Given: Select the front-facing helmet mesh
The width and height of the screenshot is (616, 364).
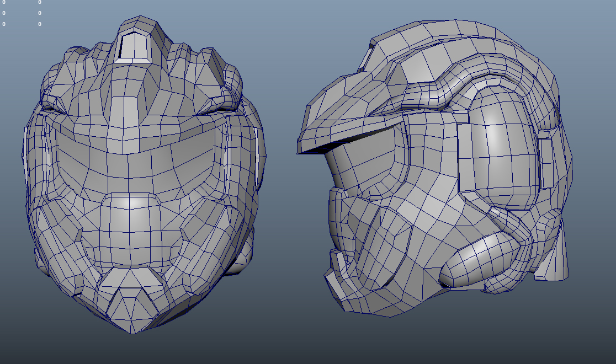Looking at the screenshot, I should pos(144,175).
